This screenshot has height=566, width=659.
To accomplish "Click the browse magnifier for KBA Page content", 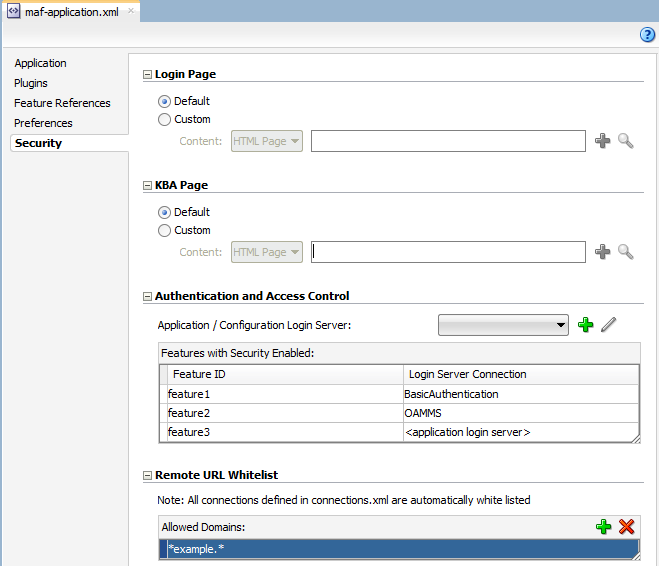I will click(x=625, y=252).
